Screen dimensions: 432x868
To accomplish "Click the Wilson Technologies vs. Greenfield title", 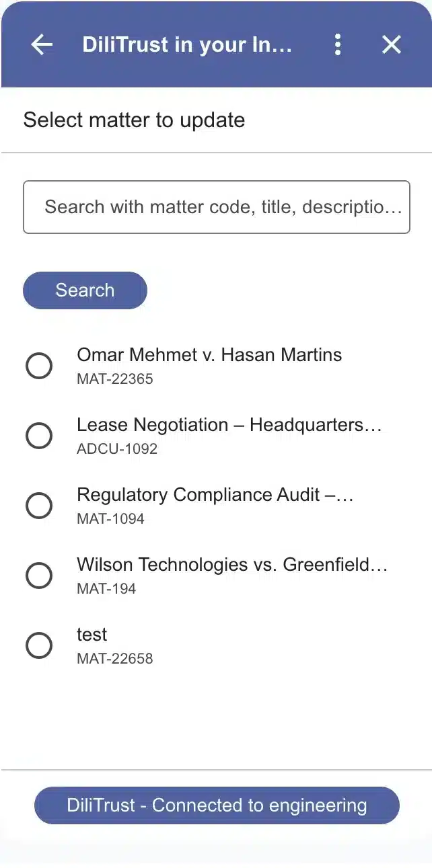I will point(231,565).
